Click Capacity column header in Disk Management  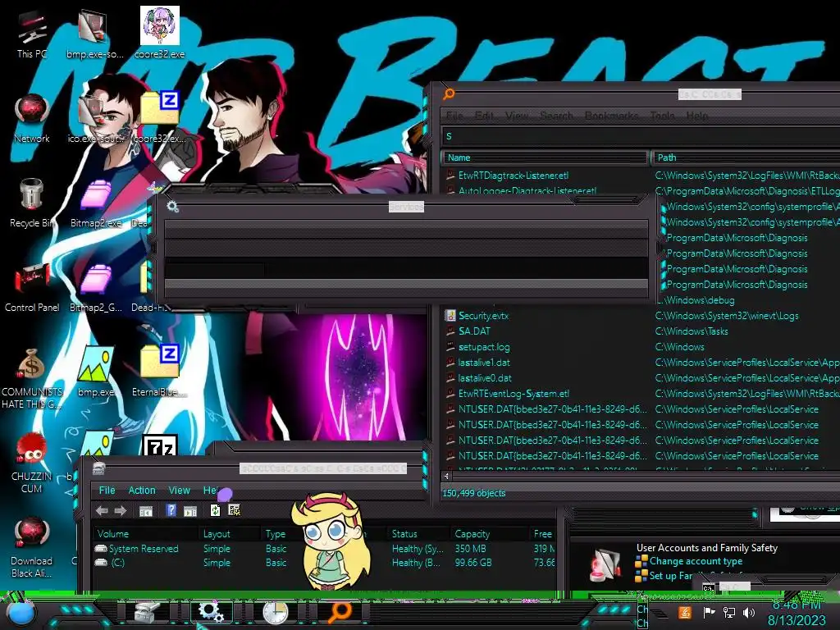(491, 533)
